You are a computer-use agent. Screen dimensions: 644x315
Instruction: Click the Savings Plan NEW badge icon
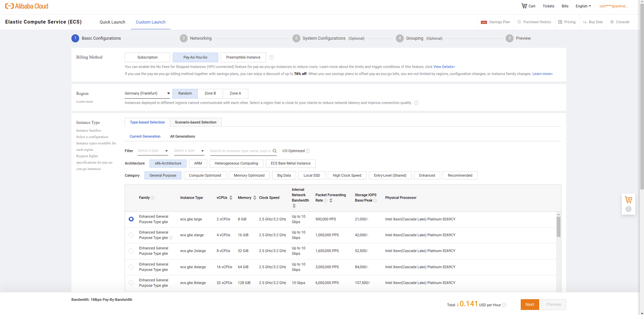[484, 22]
